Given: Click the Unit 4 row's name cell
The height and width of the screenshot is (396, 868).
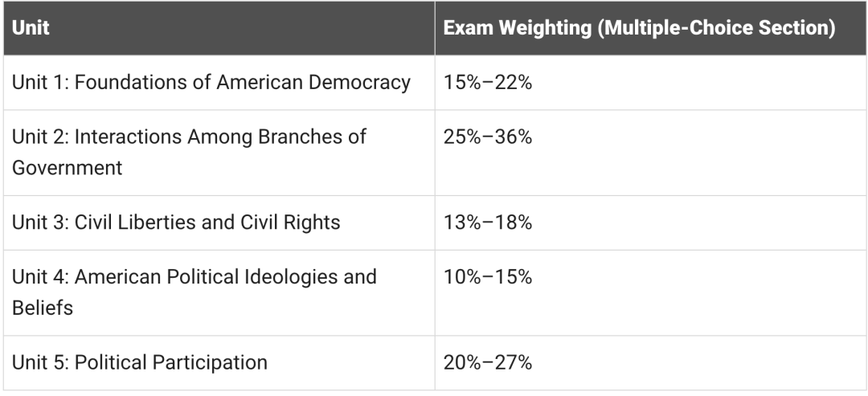Looking at the screenshot, I should pyautogui.click(x=194, y=292).
